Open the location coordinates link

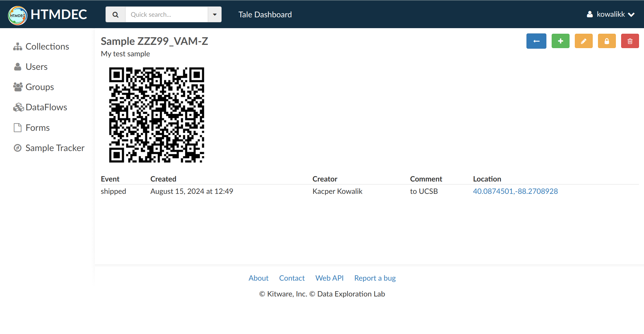515,191
